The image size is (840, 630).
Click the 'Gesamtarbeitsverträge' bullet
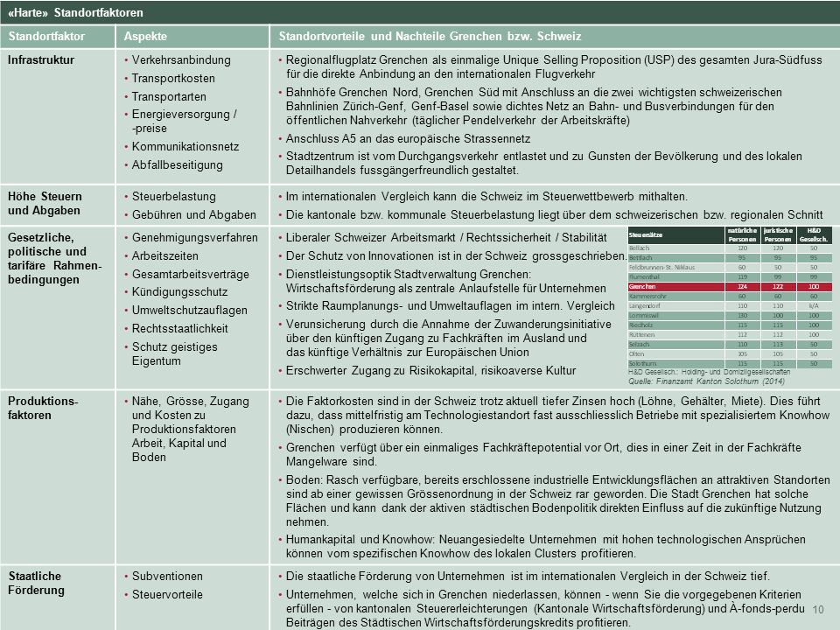(x=190, y=274)
